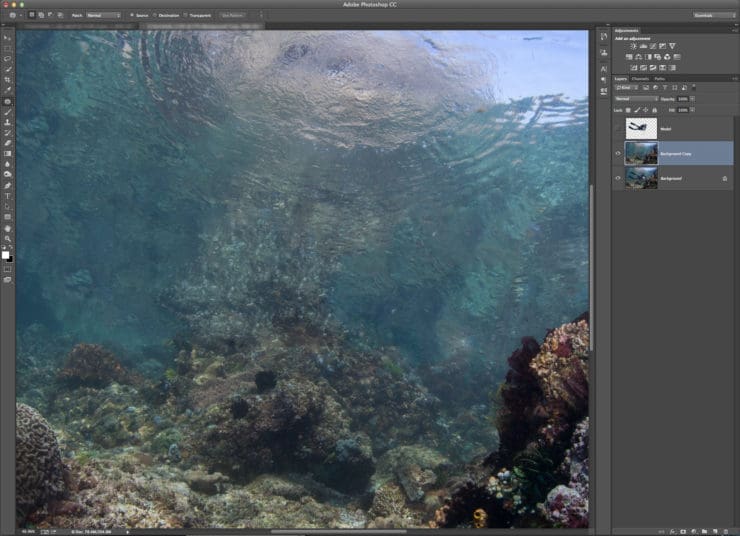Switch to the Channels tab
Image resolution: width=740 pixels, height=536 pixels.
point(640,79)
